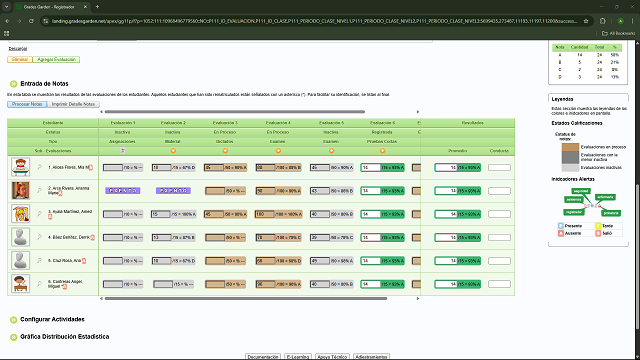Open Apoyo Técnico footer button
640x360 pixels.
pos(332,357)
